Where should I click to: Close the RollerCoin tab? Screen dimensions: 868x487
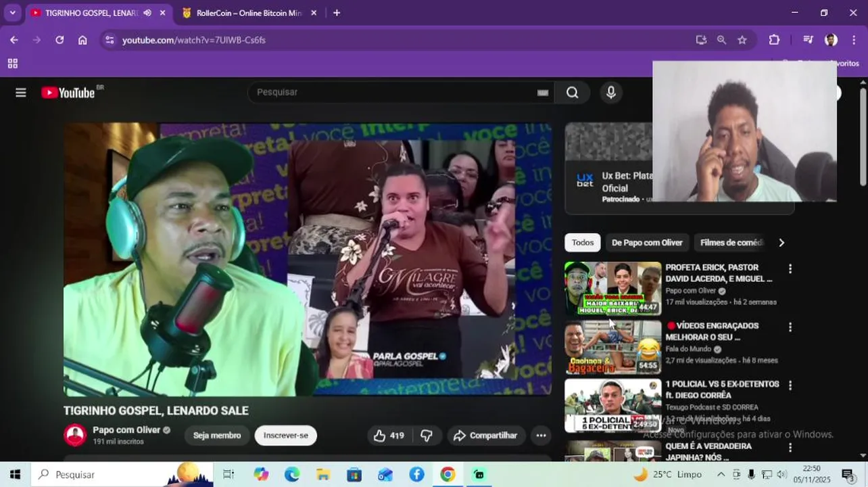[314, 13]
